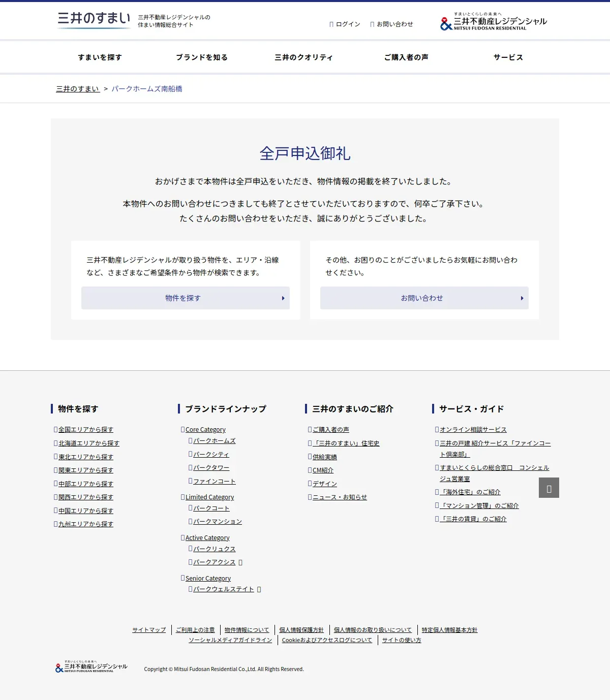Open the パークコート brand link
This screenshot has height=700, width=610.
(x=211, y=508)
